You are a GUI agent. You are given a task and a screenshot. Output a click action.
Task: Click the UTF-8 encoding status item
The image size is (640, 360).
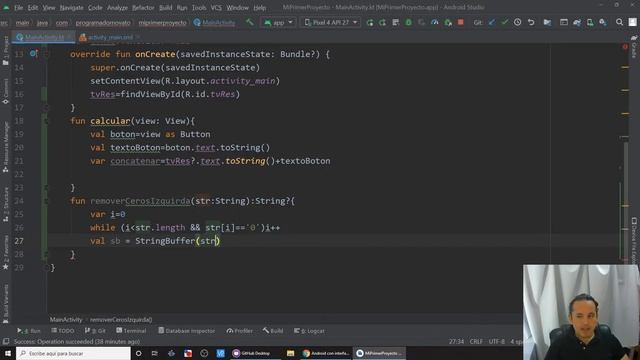[x=497, y=341]
